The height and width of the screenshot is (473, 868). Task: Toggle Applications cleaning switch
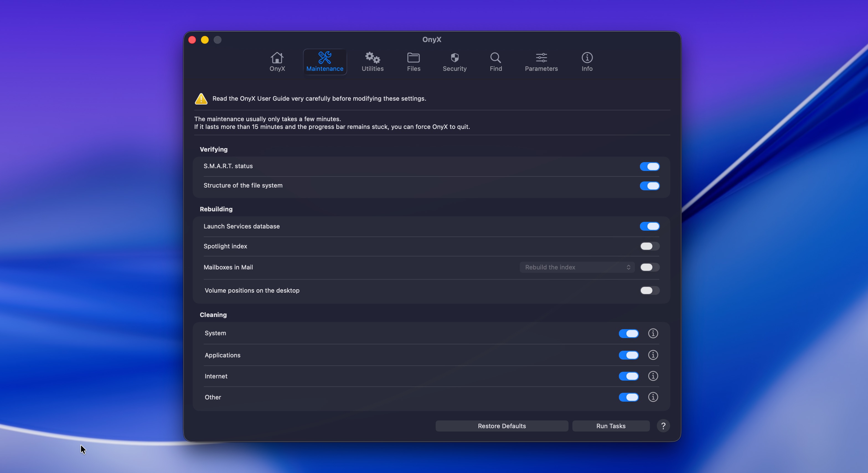tap(628, 355)
